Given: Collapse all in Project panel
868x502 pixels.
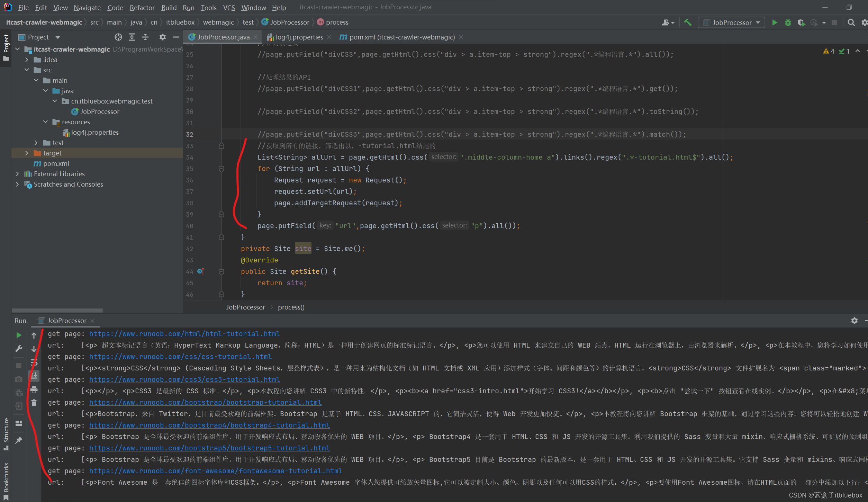Looking at the screenshot, I should pos(145,37).
